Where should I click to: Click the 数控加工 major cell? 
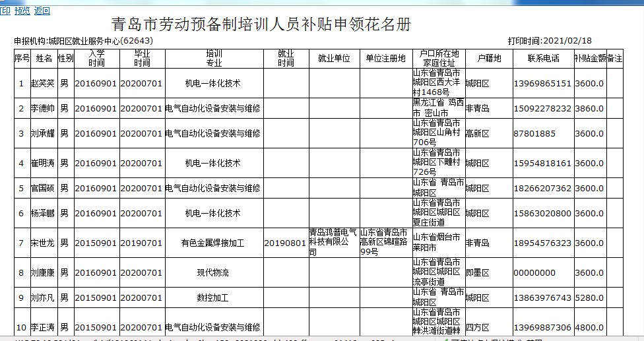click(x=213, y=298)
